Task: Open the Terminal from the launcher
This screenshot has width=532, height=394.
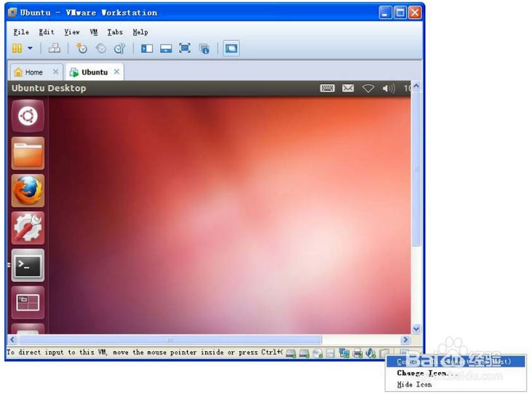Action: click(x=28, y=266)
